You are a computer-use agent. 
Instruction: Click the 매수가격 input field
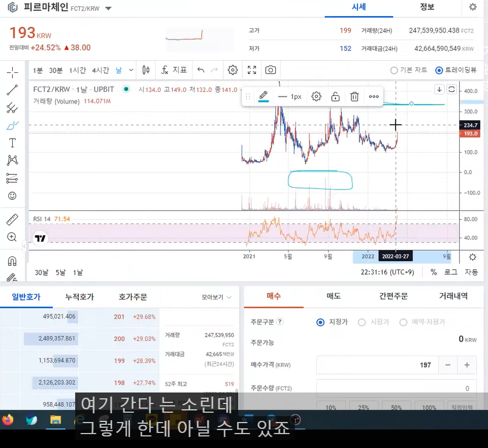tap(377, 365)
